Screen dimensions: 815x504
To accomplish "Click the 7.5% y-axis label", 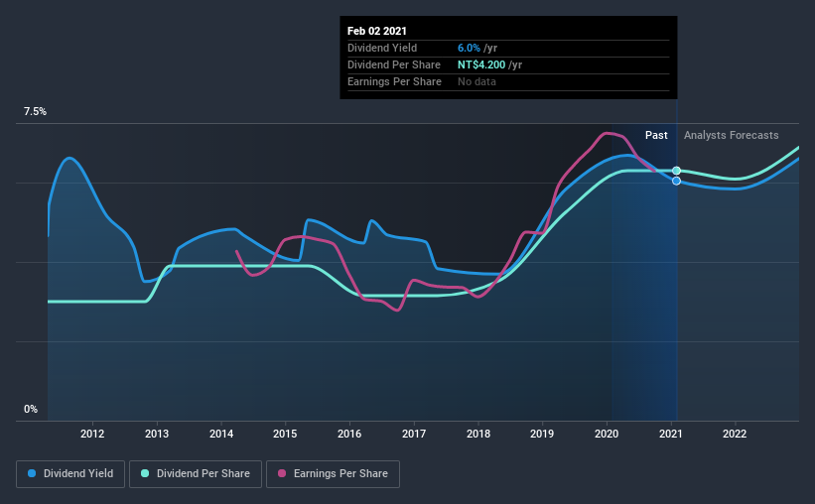I will click(x=35, y=112).
